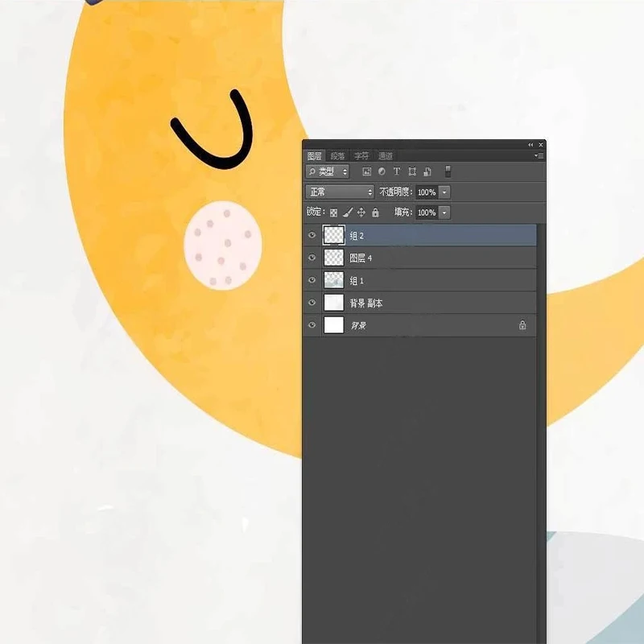
Task: Select the 图层 4 layer thumbnail
Action: coord(334,258)
